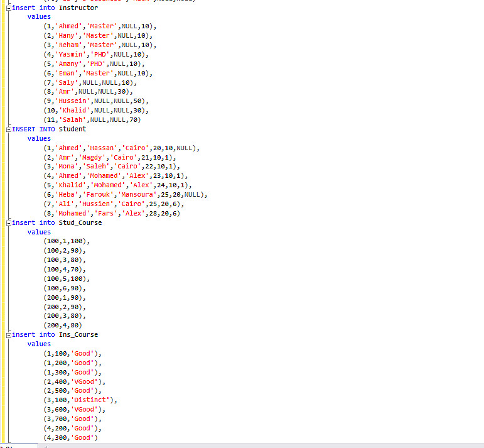This screenshot has height=448, width=484.
Task: Click the 'Ins_Course' table name
Action: coord(78,335)
